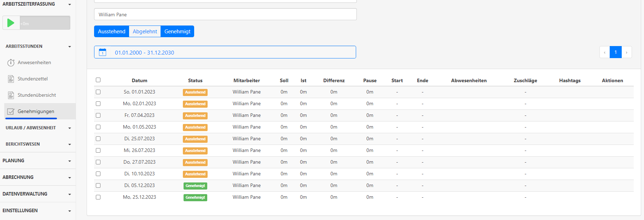Go to next page with right chevron
The image size is (644, 220).
click(626, 52)
